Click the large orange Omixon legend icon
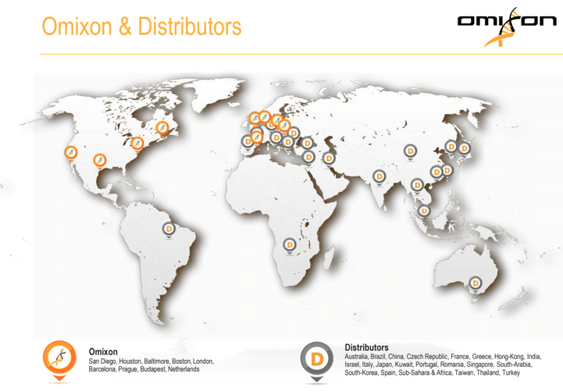 point(59,361)
